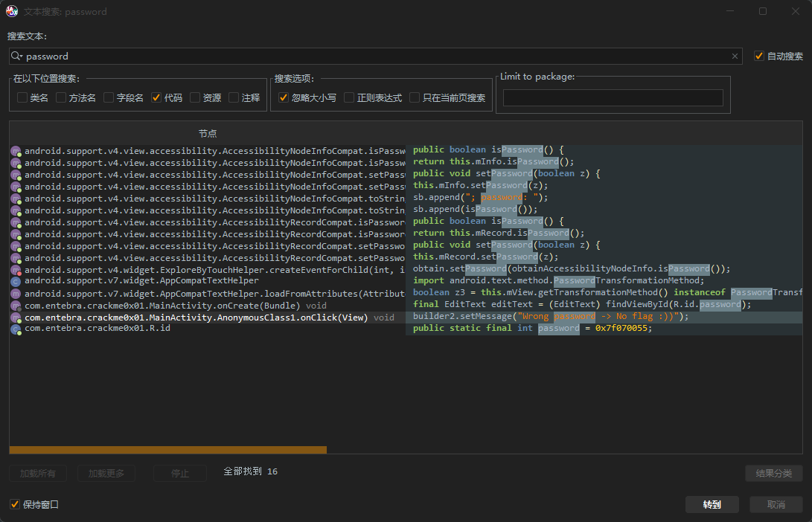Enable the 注释 checkbox
The image size is (812, 522).
click(234, 97)
